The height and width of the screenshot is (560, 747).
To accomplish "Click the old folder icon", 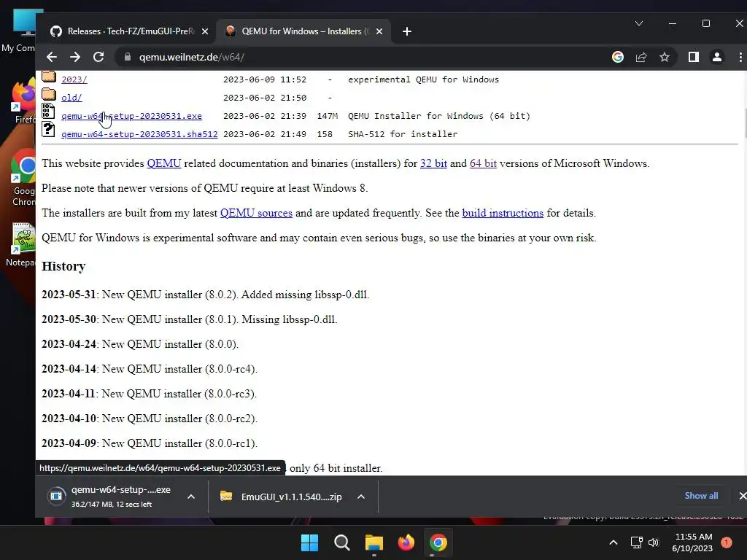I will [49, 94].
